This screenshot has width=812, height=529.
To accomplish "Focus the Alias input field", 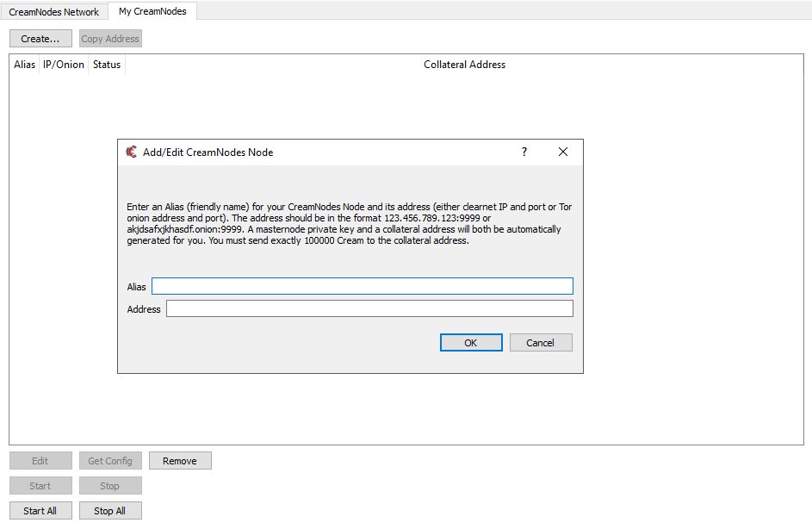I will pyautogui.click(x=362, y=286).
